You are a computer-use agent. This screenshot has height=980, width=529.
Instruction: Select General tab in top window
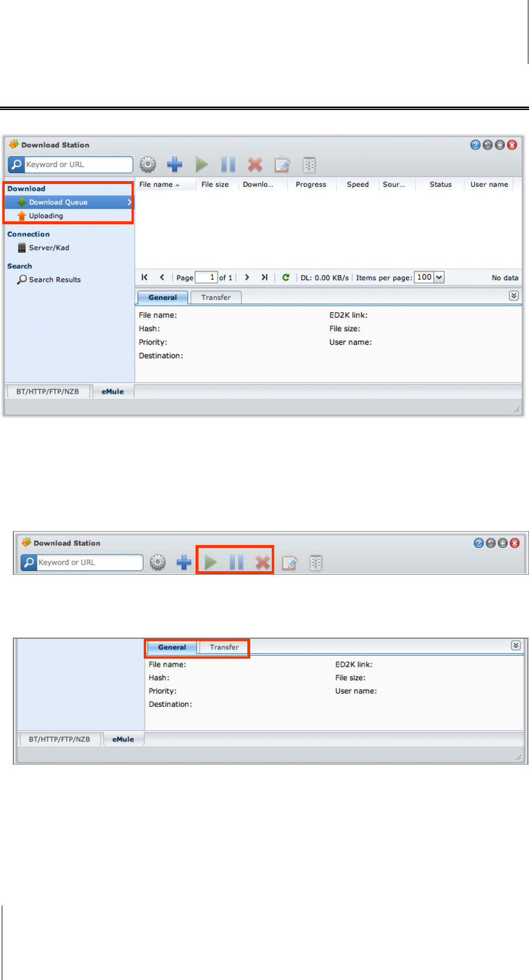163,298
